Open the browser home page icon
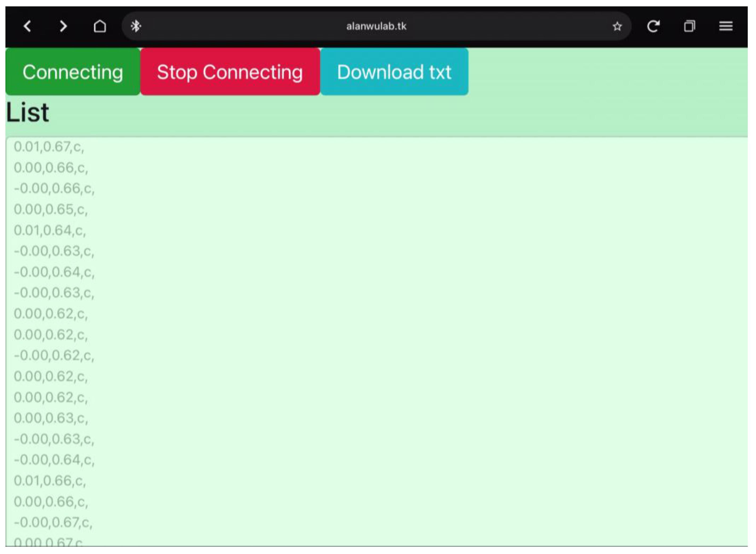 point(100,26)
